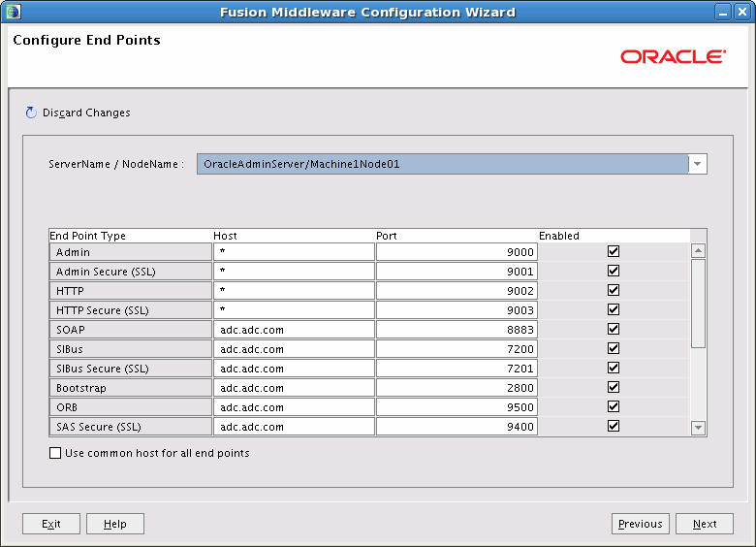Click the table scrollbar down arrow
756x547 pixels.
(698, 428)
